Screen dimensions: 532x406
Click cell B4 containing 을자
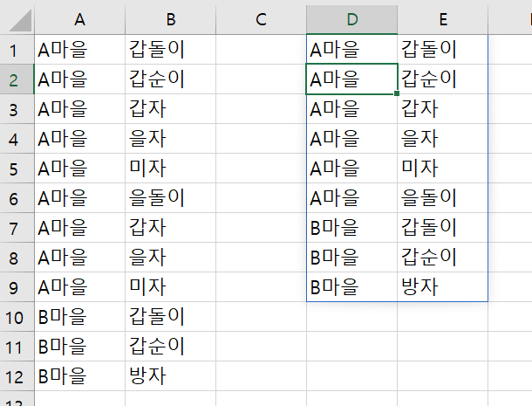tap(171, 139)
